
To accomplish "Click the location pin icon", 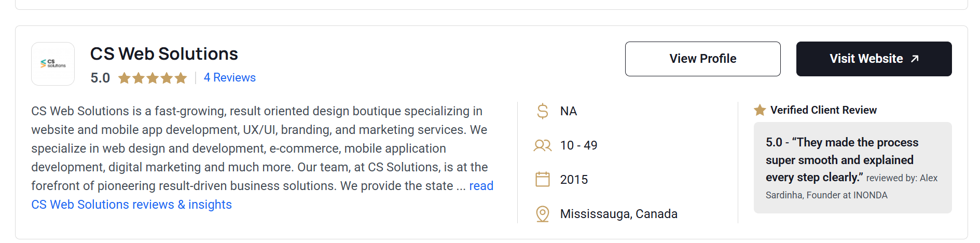I will point(543,214).
